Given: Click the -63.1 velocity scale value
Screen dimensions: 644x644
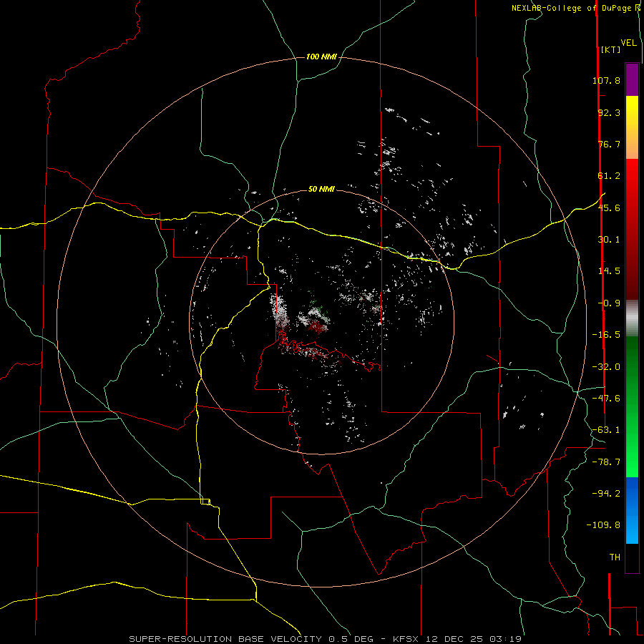Looking at the screenshot, I should point(606,430).
